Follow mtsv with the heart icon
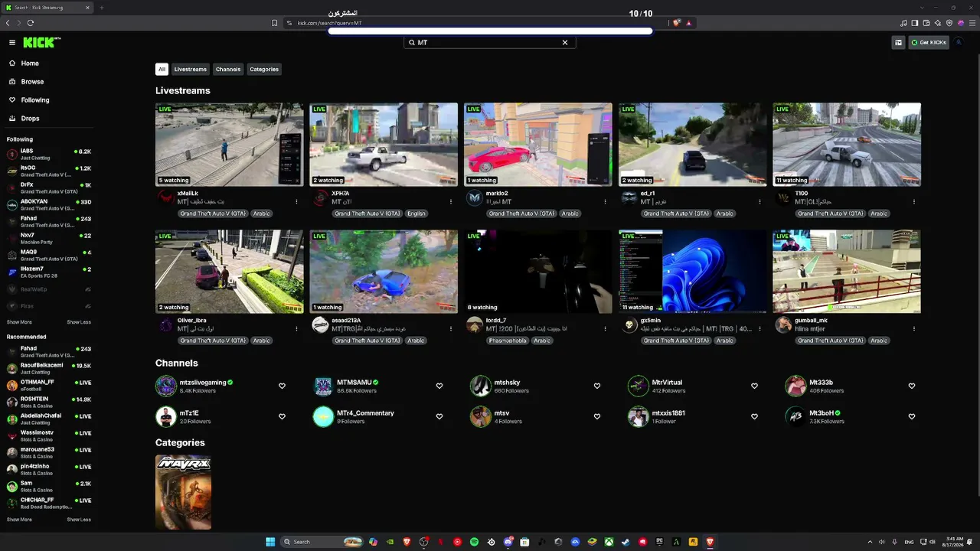The image size is (980, 551). [597, 416]
